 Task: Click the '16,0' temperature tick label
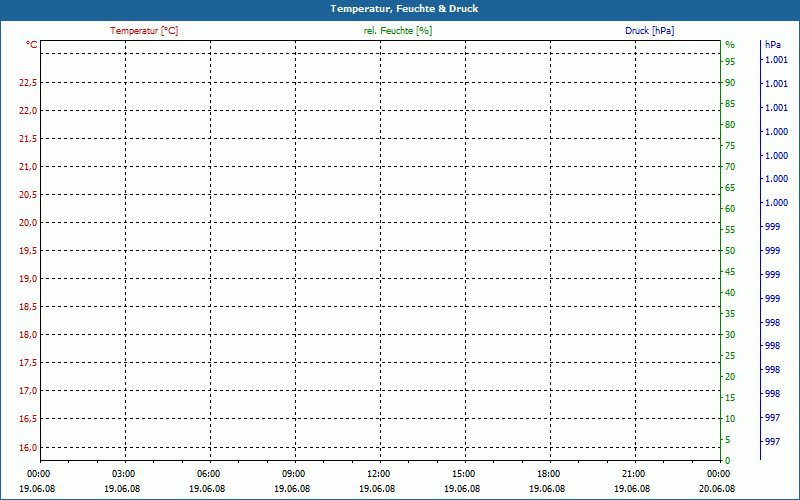point(28,448)
